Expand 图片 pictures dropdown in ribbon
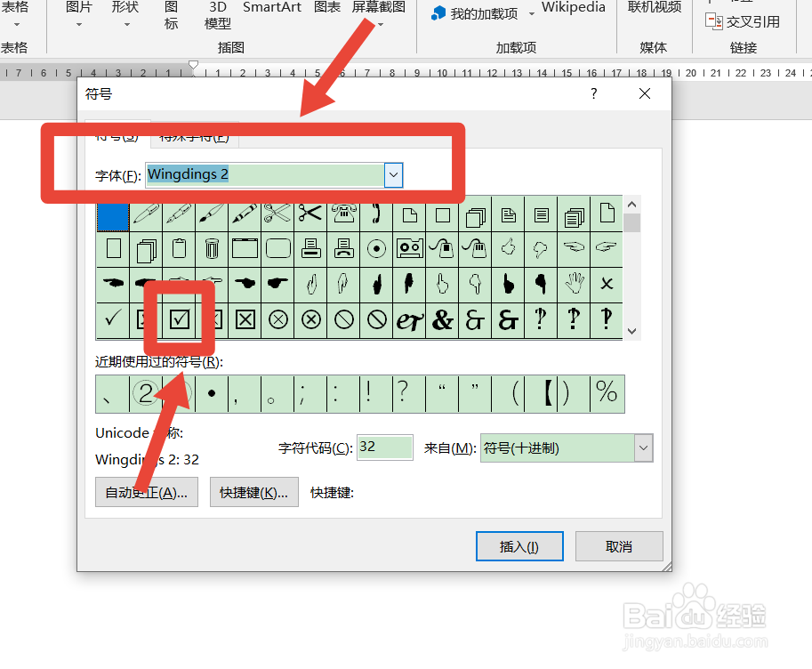The image size is (812, 669). pos(79,24)
